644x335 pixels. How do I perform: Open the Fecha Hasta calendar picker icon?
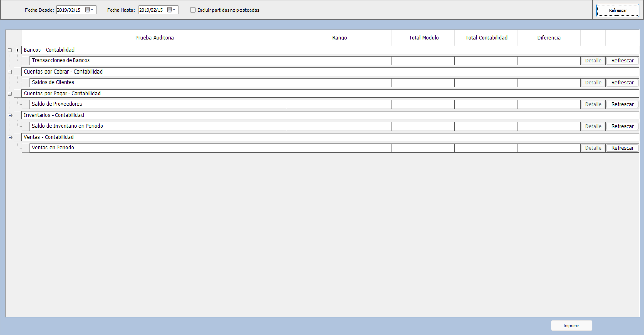point(170,10)
